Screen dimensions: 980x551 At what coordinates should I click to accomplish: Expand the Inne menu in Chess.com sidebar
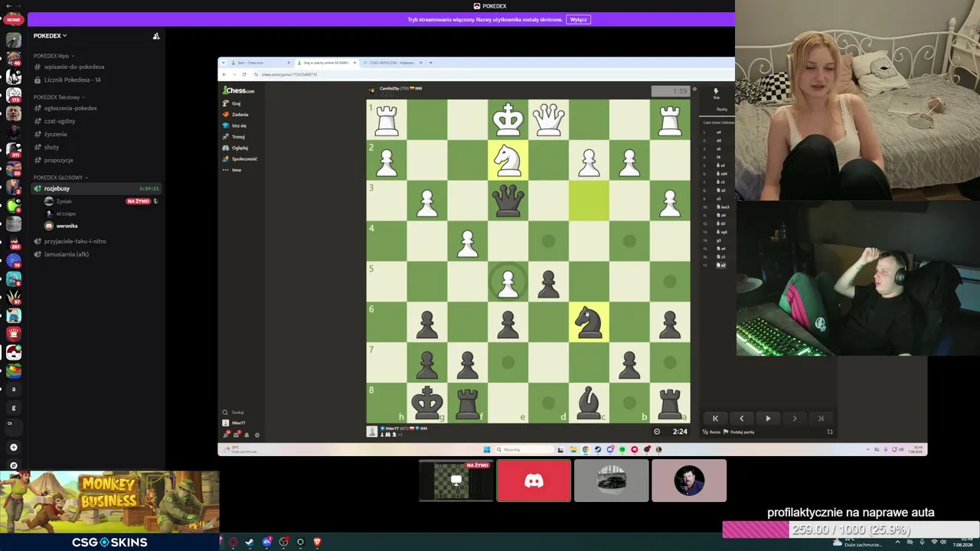click(x=232, y=170)
